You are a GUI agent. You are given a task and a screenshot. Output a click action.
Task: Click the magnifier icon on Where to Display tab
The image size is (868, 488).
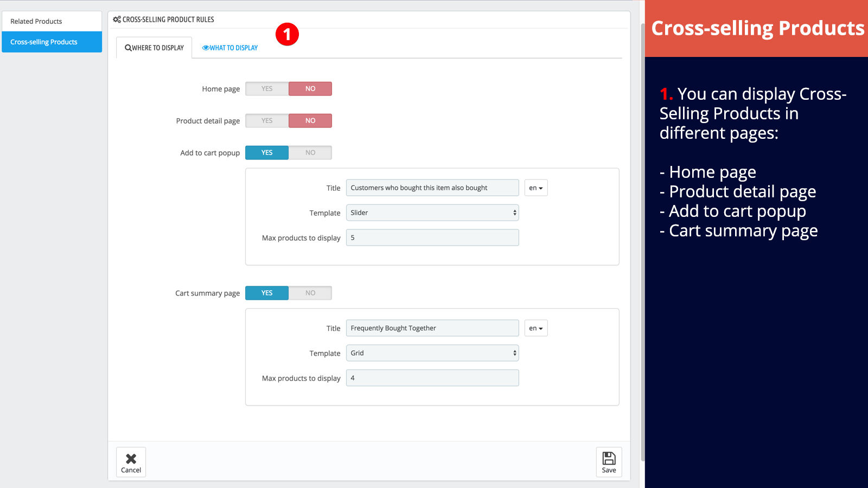pyautogui.click(x=128, y=48)
